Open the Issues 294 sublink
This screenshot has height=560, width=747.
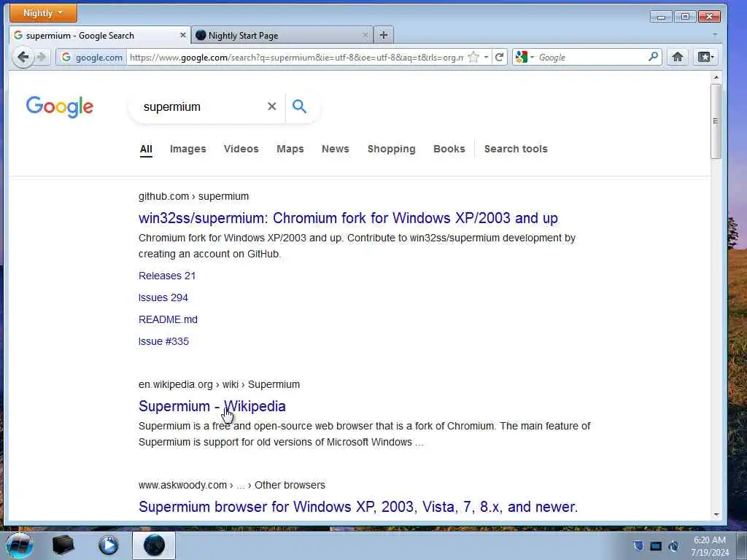pos(163,297)
